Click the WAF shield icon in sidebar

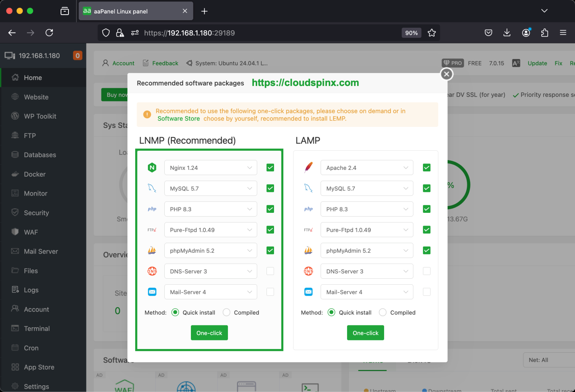15,232
